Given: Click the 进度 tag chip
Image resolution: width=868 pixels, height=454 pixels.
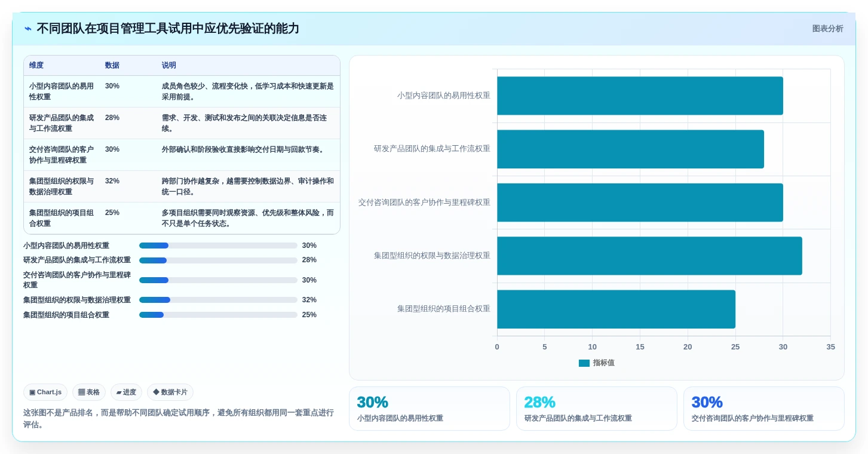Looking at the screenshot, I should coord(126,392).
